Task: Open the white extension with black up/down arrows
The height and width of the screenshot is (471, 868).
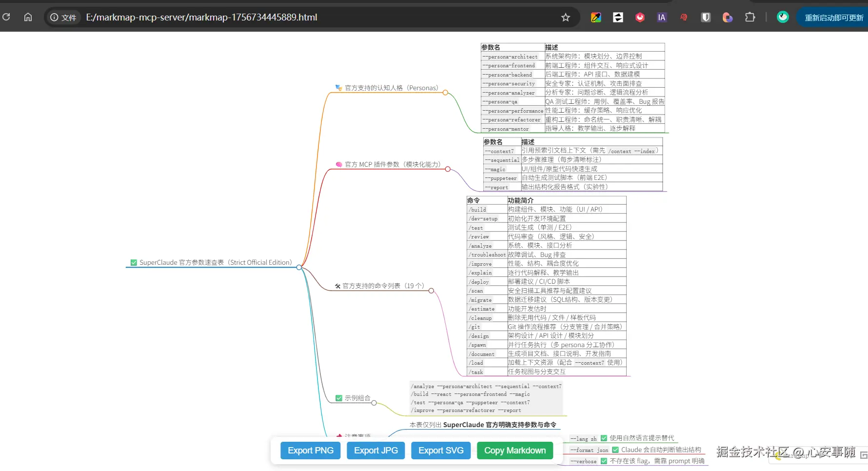Action: click(x=618, y=18)
